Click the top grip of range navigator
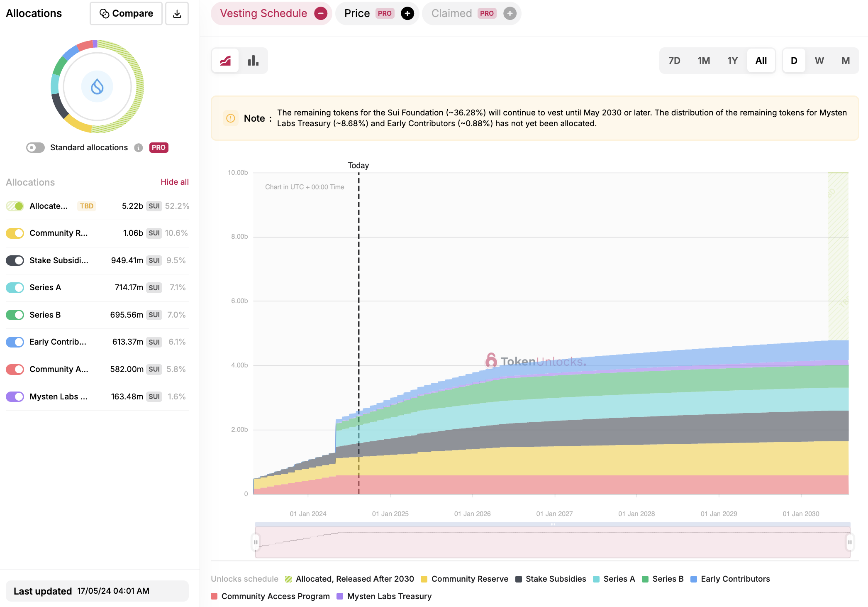 [553, 524]
